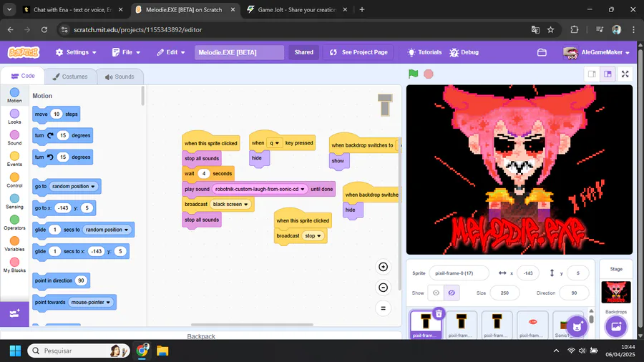Switch to small stage layout
The image size is (644, 362).
(592, 74)
